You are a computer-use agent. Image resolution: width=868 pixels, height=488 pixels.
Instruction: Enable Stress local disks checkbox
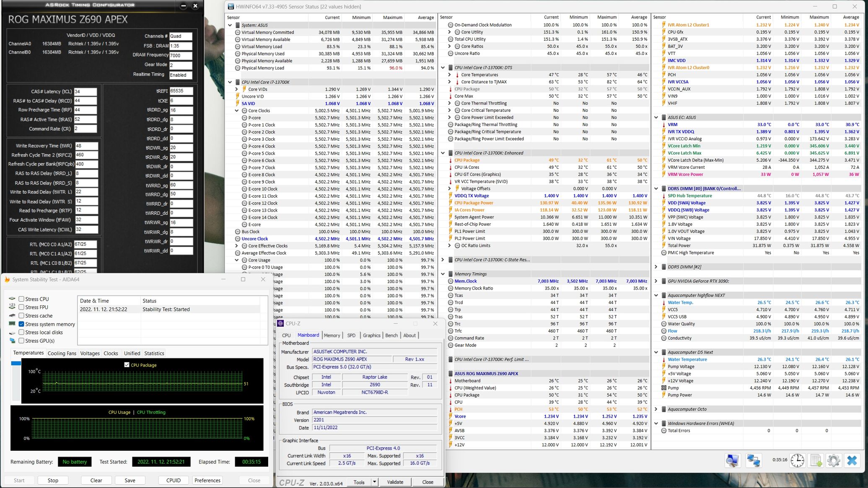[x=21, y=332]
